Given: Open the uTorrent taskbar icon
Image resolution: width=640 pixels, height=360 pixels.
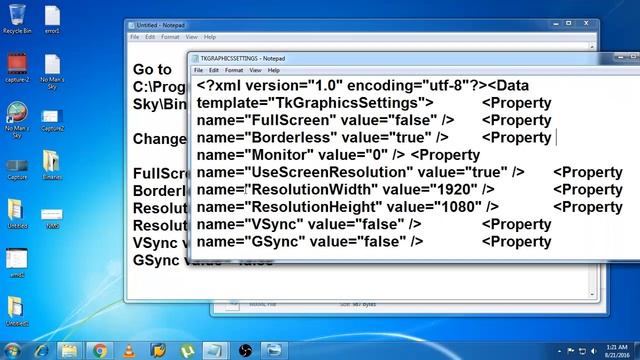Looking at the screenshot, I should click(x=187, y=351).
